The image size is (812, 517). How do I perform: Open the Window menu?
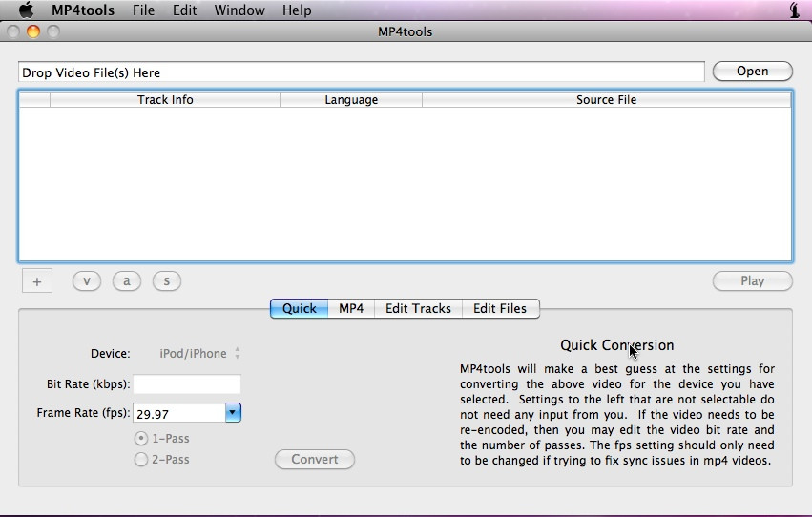coord(239,10)
